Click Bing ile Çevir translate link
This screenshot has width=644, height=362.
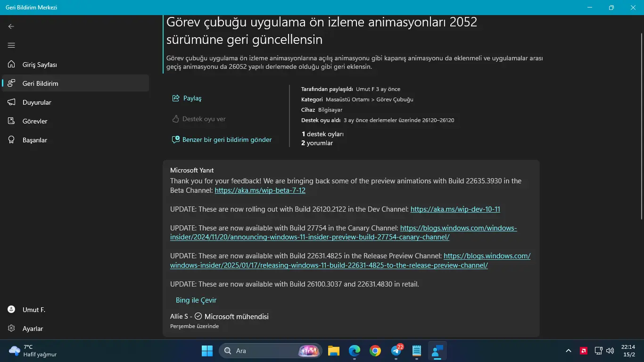click(x=196, y=300)
